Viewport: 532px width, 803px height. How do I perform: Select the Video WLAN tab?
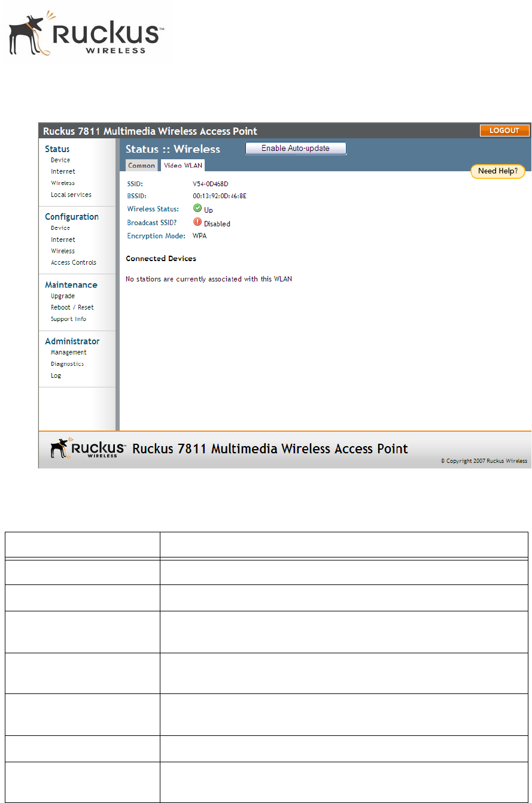[x=183, y=166]
